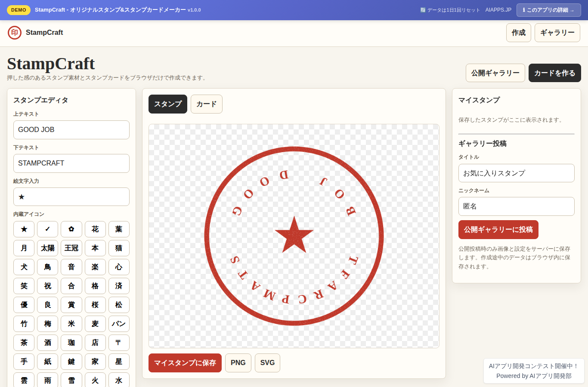588x387 pixels.
Task: Select the 米 rice icon
Action: point(71,324)
